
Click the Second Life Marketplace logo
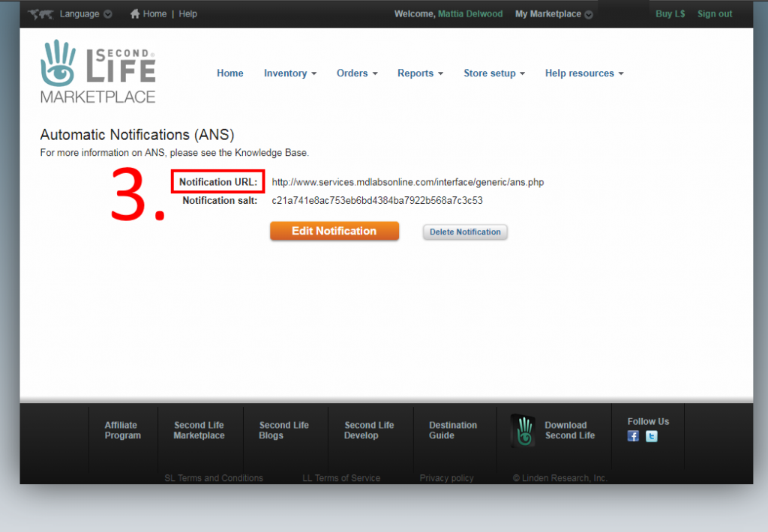(98, 71)
